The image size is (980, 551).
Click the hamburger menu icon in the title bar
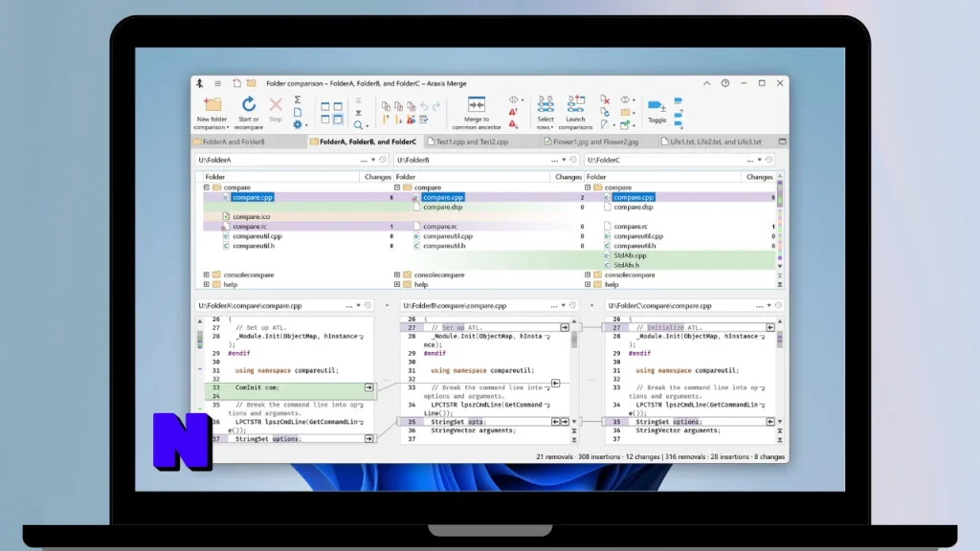217,83
